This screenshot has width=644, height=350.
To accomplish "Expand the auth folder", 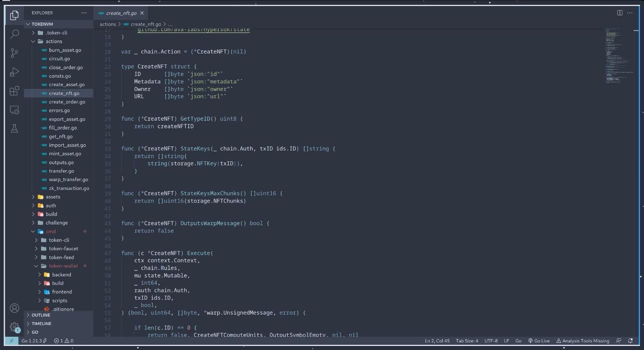I will click(x=59, y=206).
